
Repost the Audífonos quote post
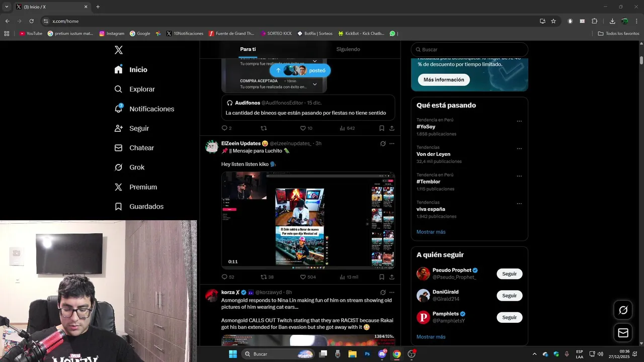click(264, 128)
